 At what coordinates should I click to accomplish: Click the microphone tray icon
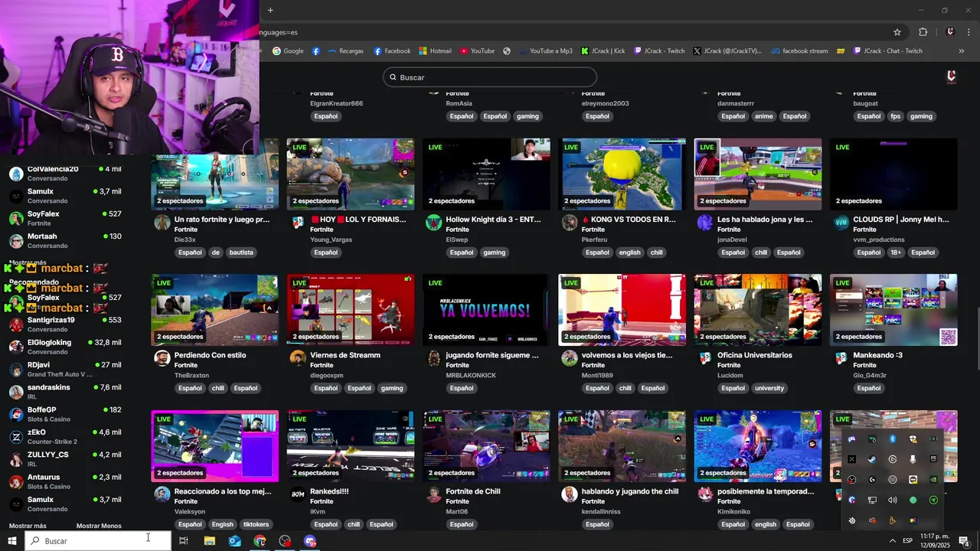913,459
